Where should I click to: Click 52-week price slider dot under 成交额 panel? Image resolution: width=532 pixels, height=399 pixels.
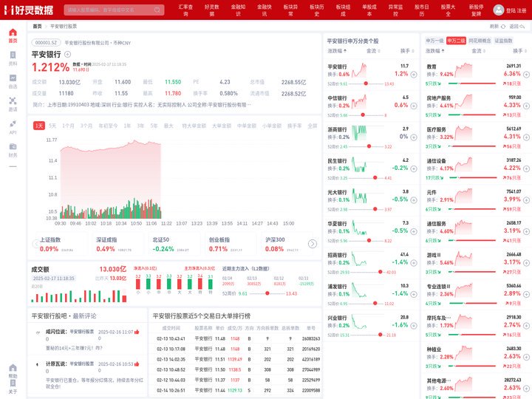click(267, 293)
